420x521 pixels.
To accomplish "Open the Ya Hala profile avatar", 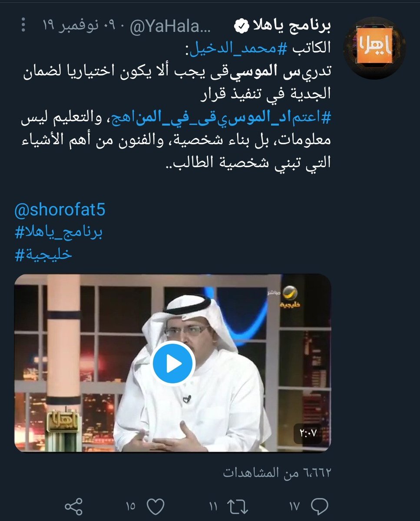I will click(x=374, y=46).
